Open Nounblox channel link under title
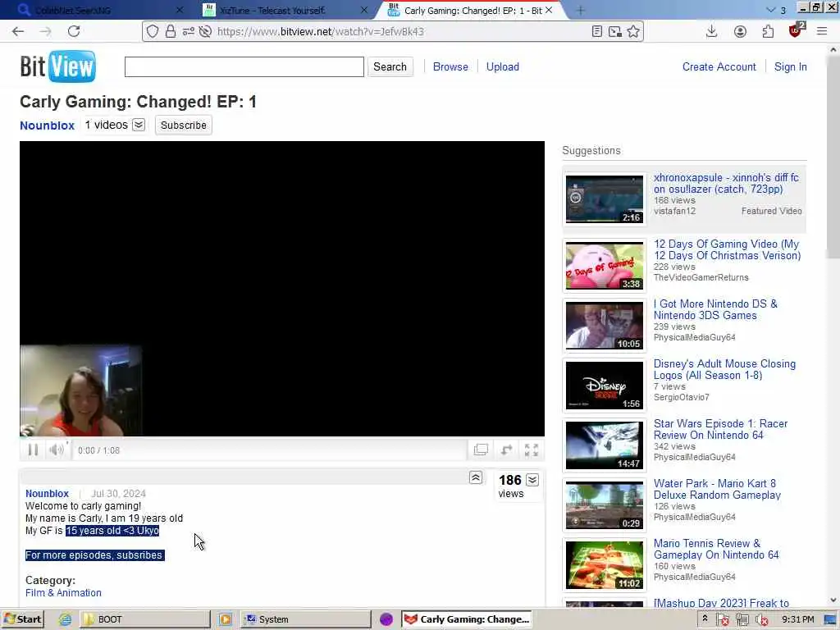The image size is (840, 630). tap(47, 126)
